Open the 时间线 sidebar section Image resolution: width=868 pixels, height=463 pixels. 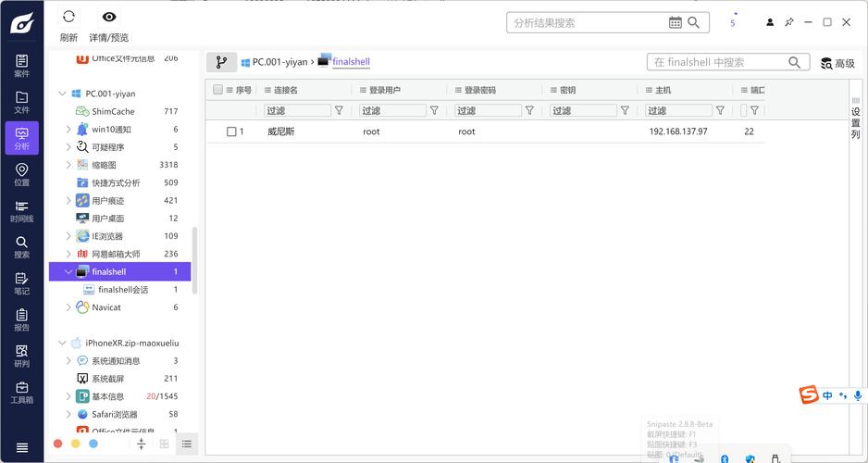[21, 211]
